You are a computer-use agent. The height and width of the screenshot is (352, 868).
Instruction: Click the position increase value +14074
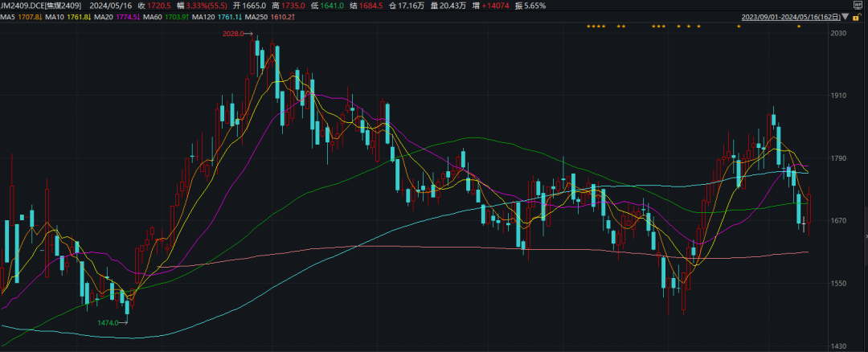(x=496, y=6)
